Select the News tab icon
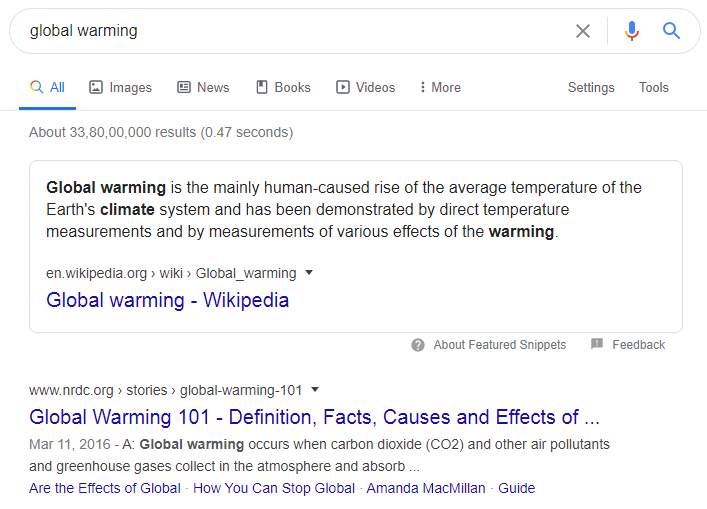Image resolution: width=707 pixels, height=509 pixels. [x=184, y=87]
